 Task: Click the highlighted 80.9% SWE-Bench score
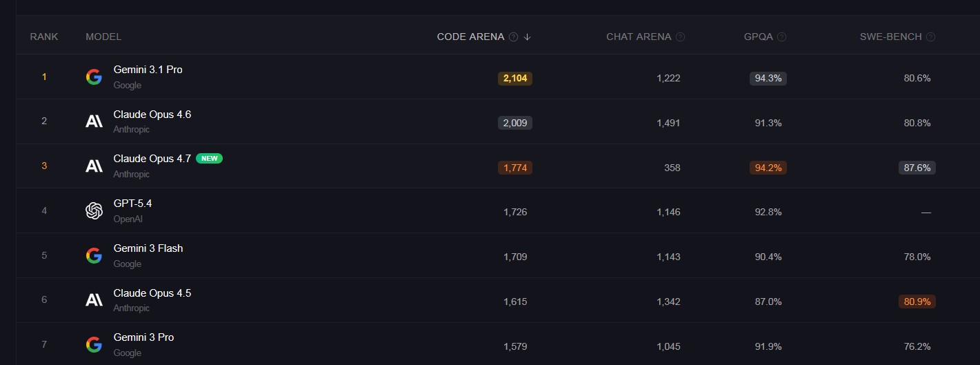[x=917, y=302]
